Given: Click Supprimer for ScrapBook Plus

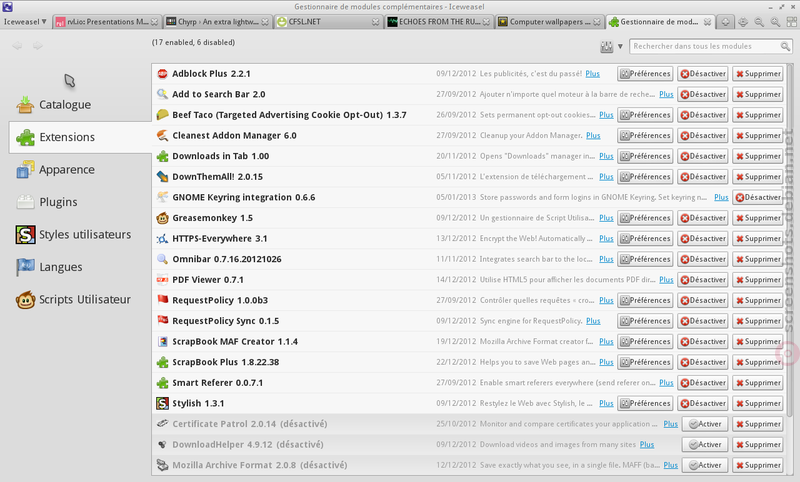Looking at the screenshot, I should click(x=758, y=362).
